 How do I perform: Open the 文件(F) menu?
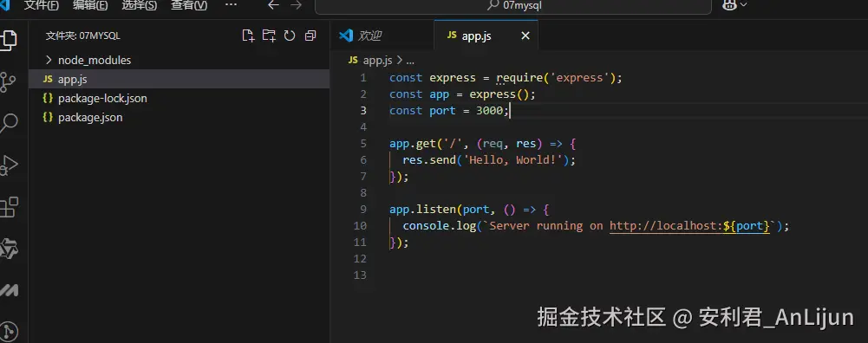(x=42, y=5)
